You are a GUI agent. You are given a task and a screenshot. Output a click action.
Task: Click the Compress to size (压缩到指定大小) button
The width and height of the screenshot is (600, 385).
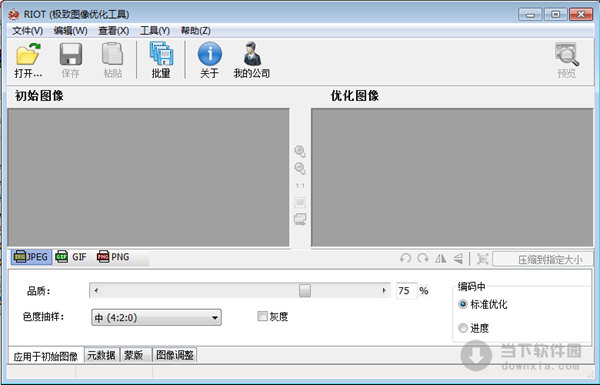click(543, 259)
